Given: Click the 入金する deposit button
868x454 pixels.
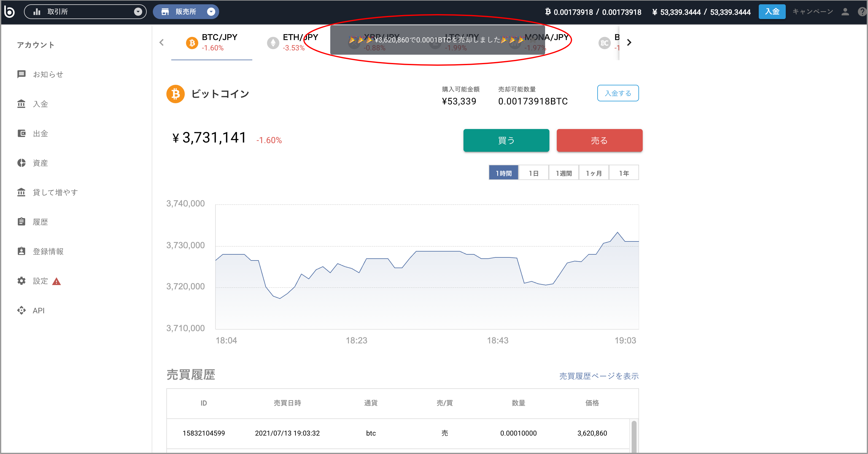Looking at the screenshot, I should click(x=618, y=93).
